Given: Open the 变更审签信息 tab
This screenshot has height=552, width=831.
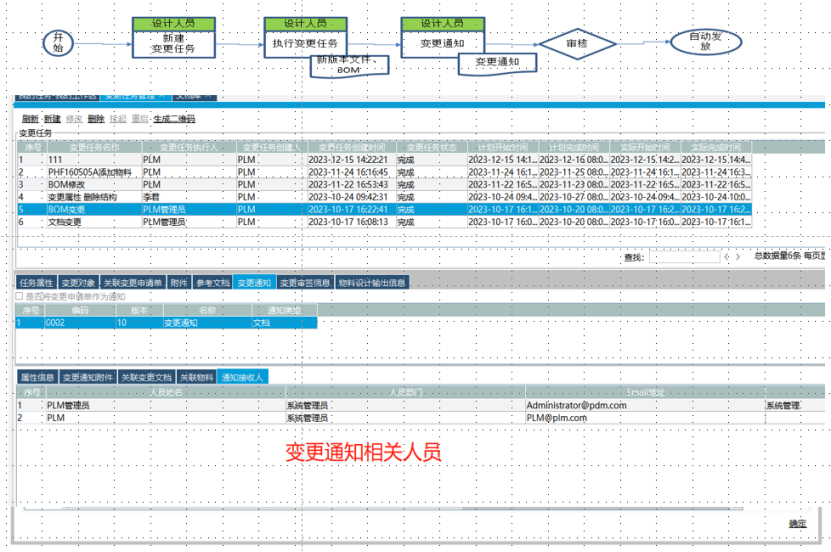Looking at the screenshot, I should [305, 283].
